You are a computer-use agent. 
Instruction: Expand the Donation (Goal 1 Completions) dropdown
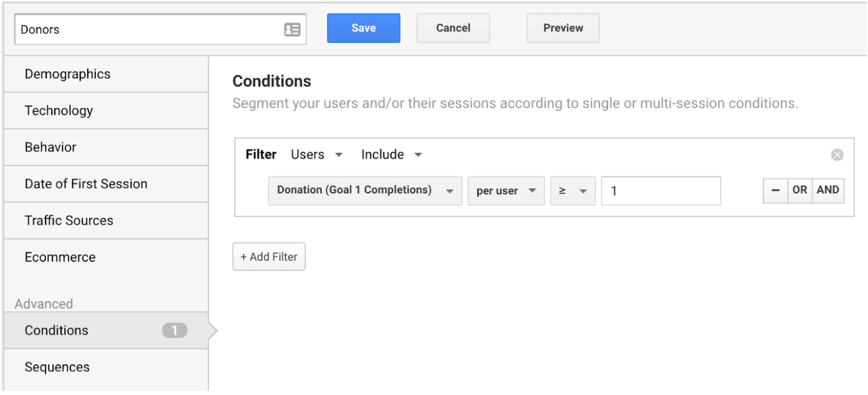(x=365, y=191)
